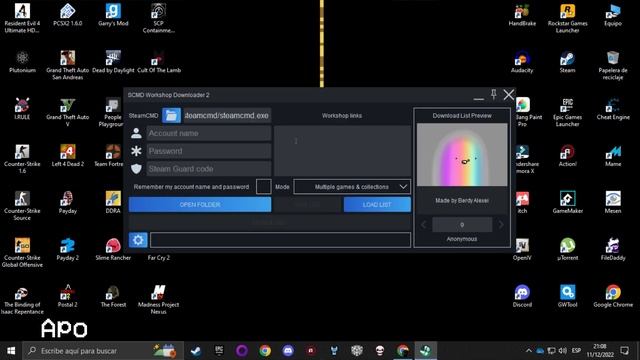Select the Slime Rancher desktop icon
This screenshot has height=360, width=640.
click(x=113, y=249)
